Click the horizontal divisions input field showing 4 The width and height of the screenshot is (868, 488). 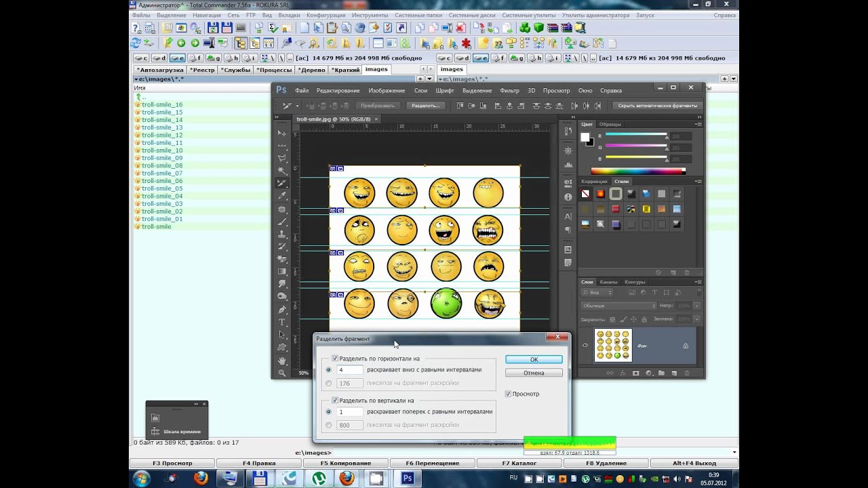(349, 370)
